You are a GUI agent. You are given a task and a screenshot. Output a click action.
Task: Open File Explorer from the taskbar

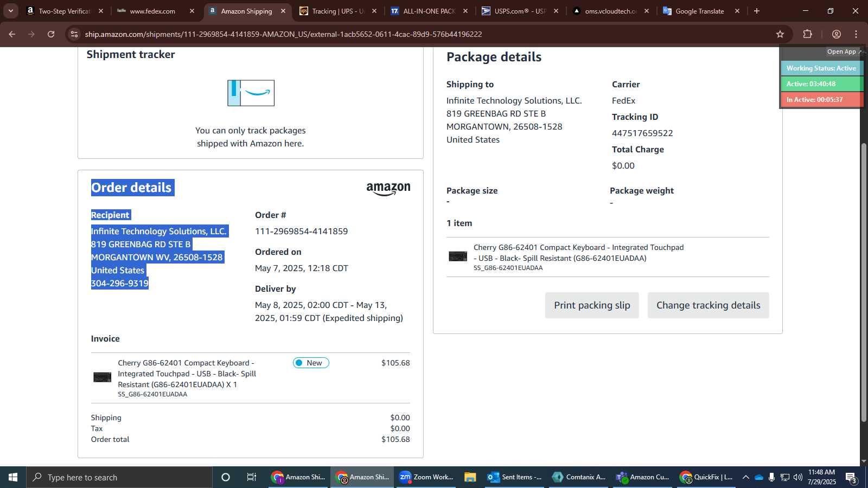(470, 477)
